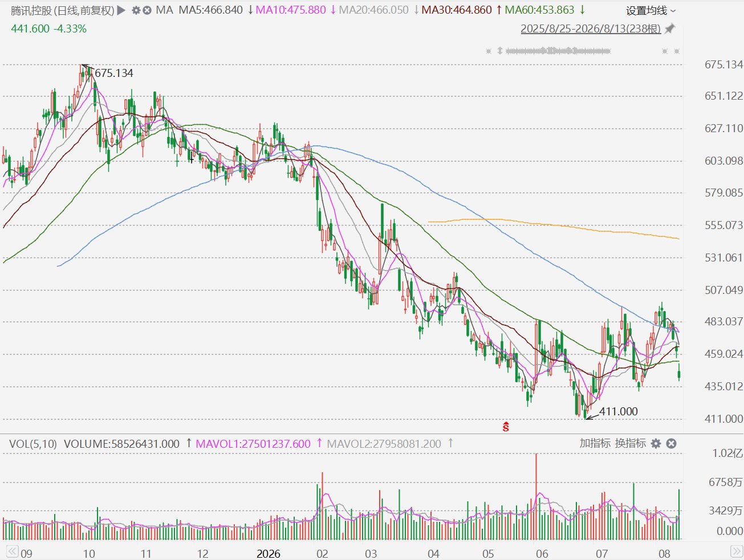Click the 09 month label on time axis
Screen dimensions: 744x560
click(26, 554)
